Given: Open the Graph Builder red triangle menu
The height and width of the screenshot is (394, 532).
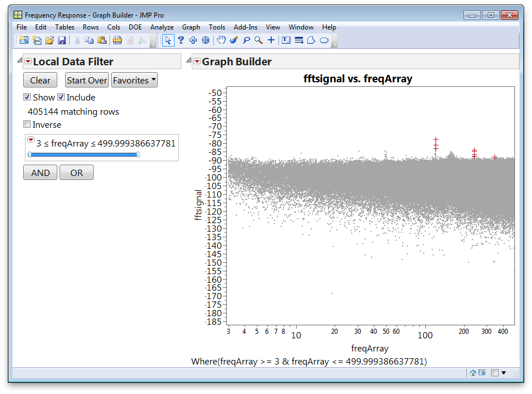Looking at the screenshot, I should click(197, 61).
